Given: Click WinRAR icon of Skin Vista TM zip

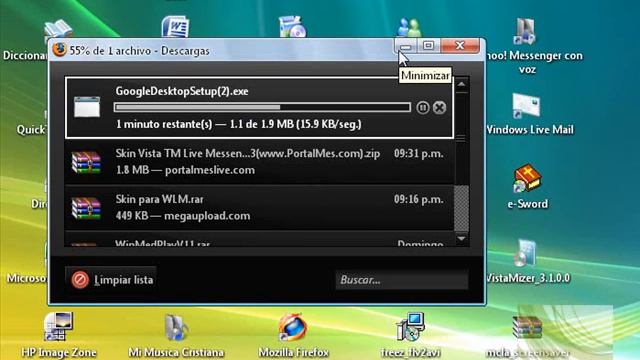Looking at the screenshot, I should pyautogui.click(x=86, y=162).
